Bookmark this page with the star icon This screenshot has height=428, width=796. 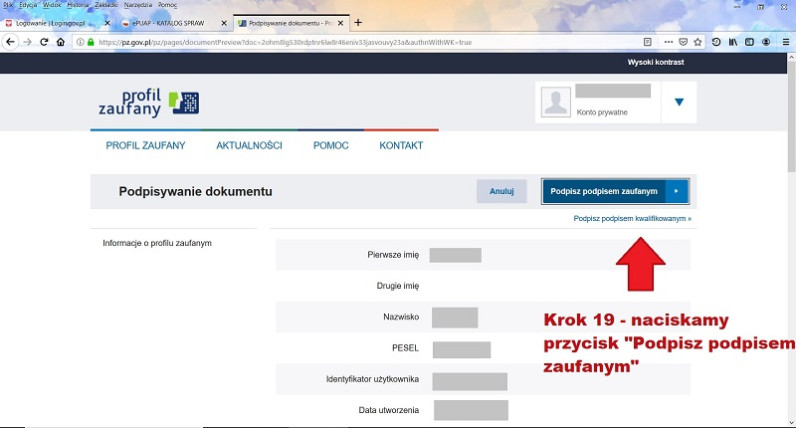tap(697, 42)
